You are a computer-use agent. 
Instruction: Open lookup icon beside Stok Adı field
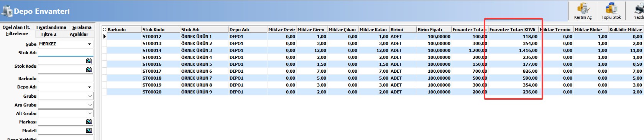point(89,61)
